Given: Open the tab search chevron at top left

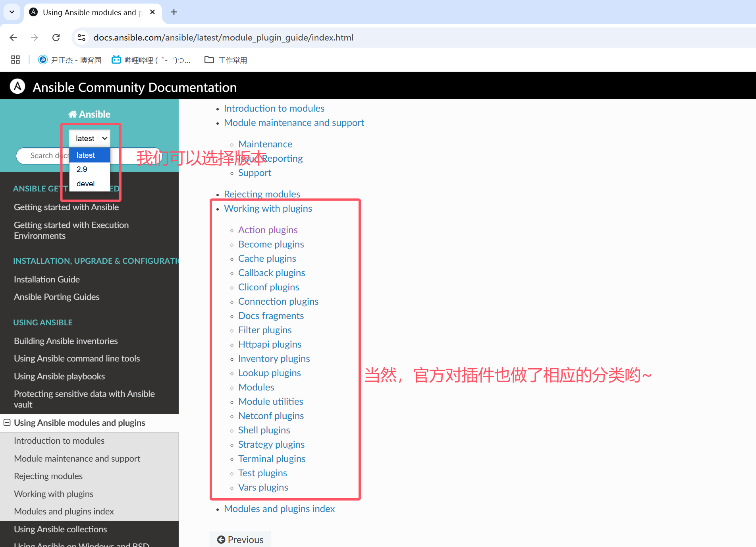Looking at the screenshot, I should pyautogui.click(x=12, y=12).
